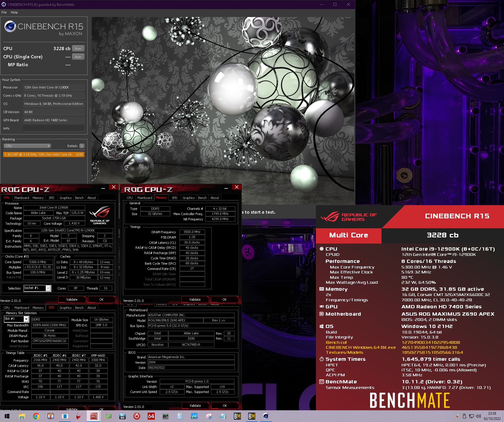Viewport: 504px width, 422px height.
Task: Open the Slot #1 memory slot dropdown
Action: pyautogui.click(x=16, y=319)
